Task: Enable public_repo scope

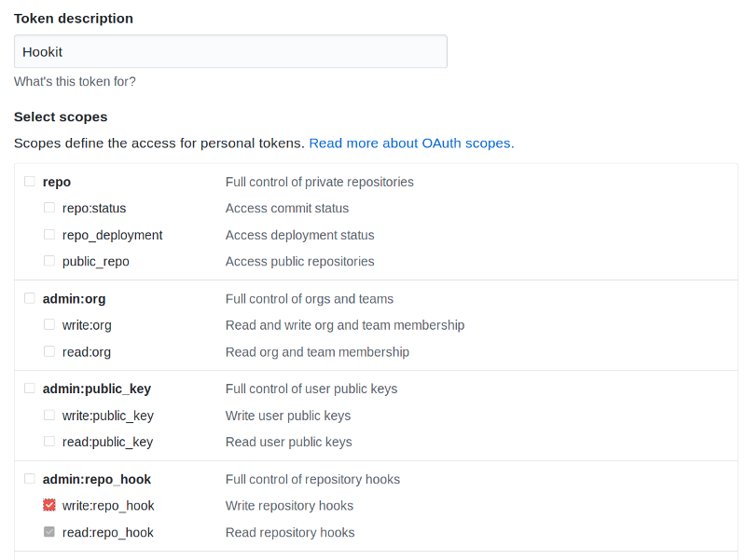Action: click(x=49, y=261)
